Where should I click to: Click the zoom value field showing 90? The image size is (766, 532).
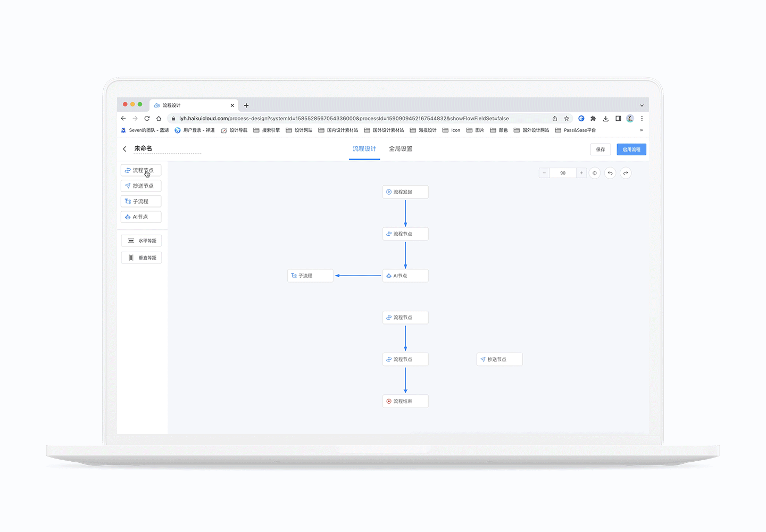point(563,173)
